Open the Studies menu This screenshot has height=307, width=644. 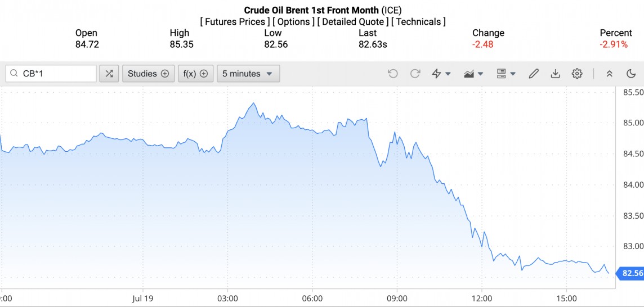point(148,74)
